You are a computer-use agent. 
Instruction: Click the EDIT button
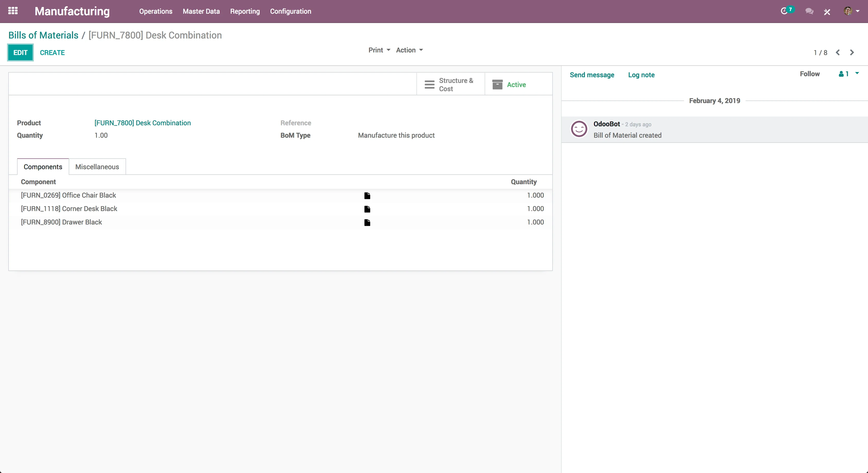(20, 52)
